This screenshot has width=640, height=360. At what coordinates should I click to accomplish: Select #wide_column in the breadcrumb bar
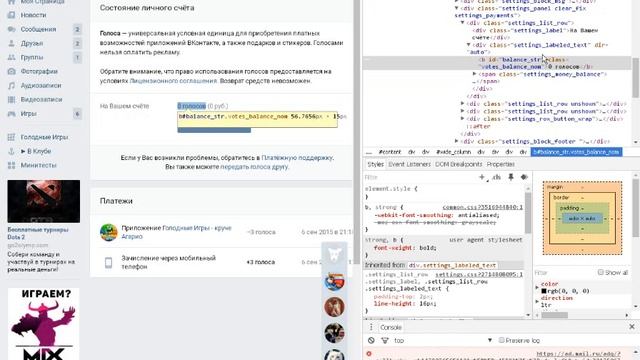click(x=453, y=152)
